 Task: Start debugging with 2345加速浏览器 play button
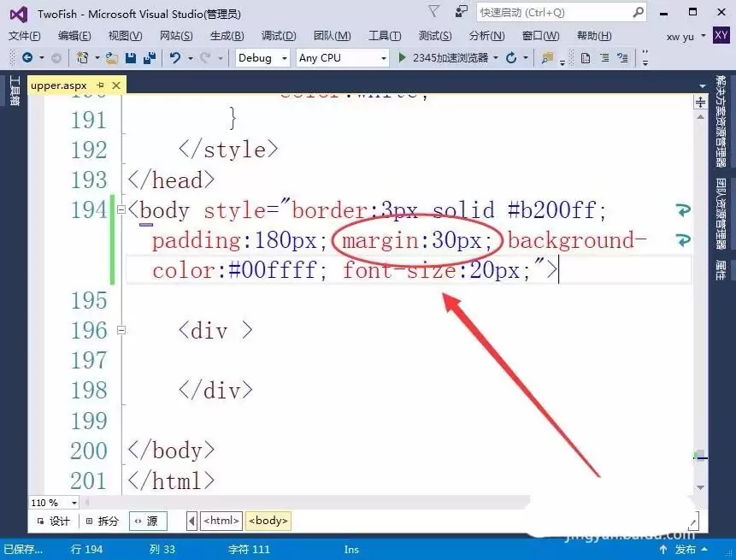pos(400,57)
